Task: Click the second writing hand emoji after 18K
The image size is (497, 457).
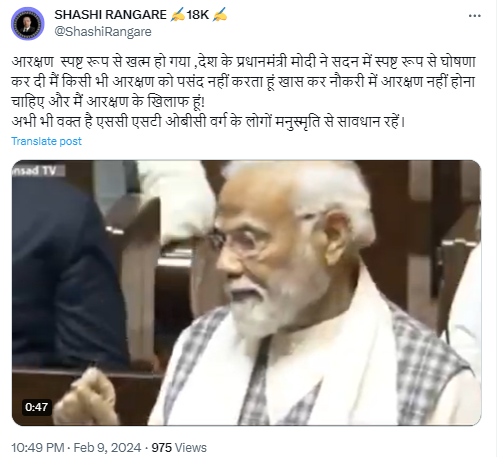Action: 219,15
